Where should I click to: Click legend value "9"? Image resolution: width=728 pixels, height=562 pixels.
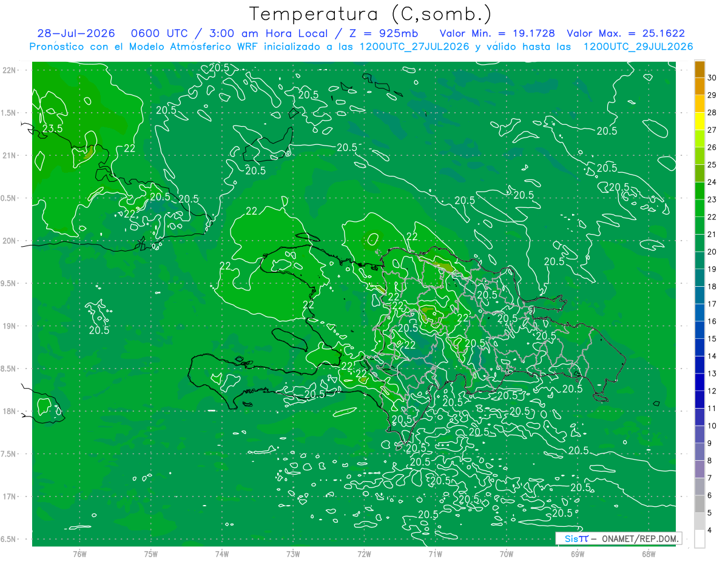click(710, 443)
